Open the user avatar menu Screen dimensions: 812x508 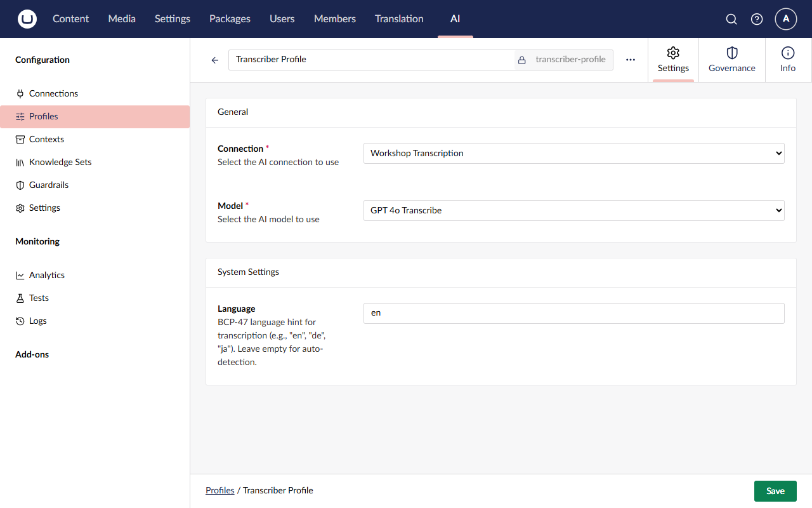coord(786,19)
